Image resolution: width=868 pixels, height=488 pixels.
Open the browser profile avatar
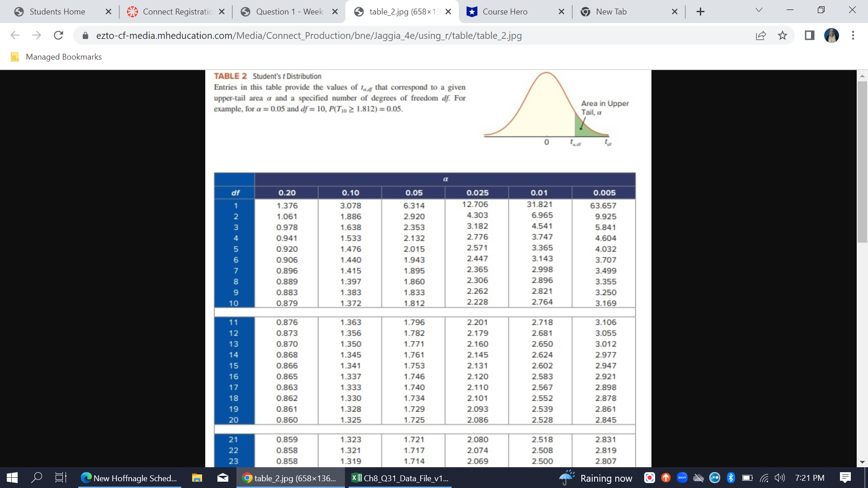point(832,35)
